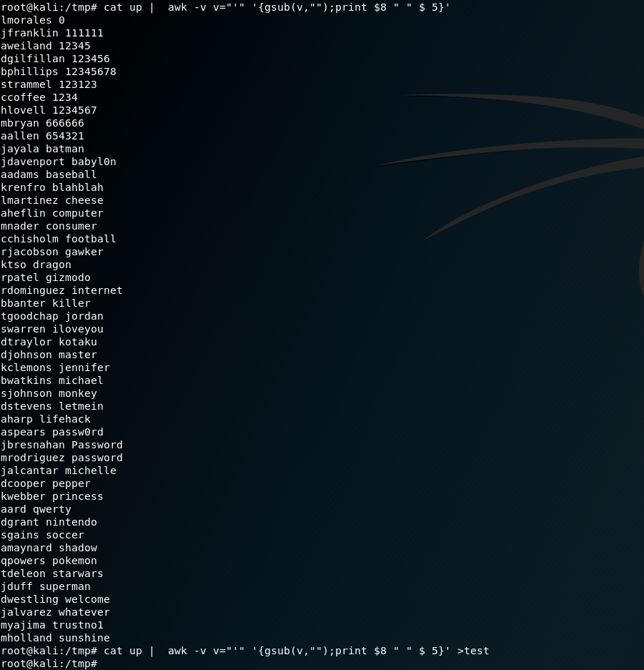Click on "kwebber princess"
644x670 pixels.
(52, 496)
